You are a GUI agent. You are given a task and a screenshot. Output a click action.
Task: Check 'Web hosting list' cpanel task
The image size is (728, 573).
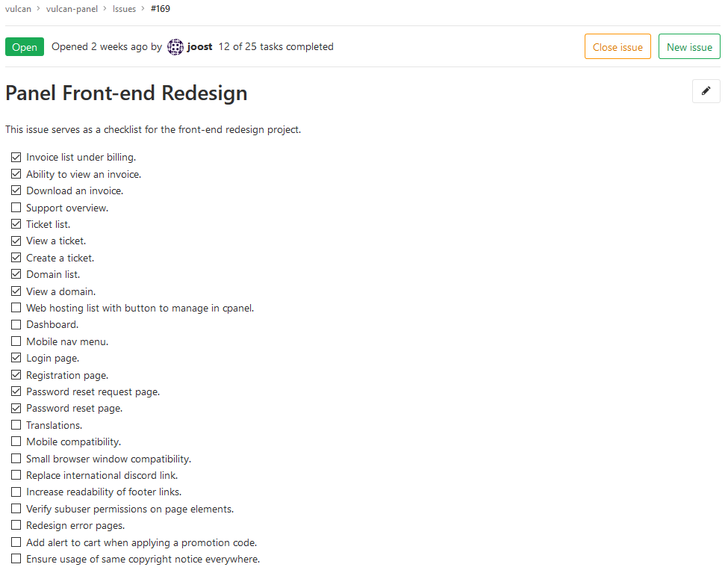(x=16, y=308)
